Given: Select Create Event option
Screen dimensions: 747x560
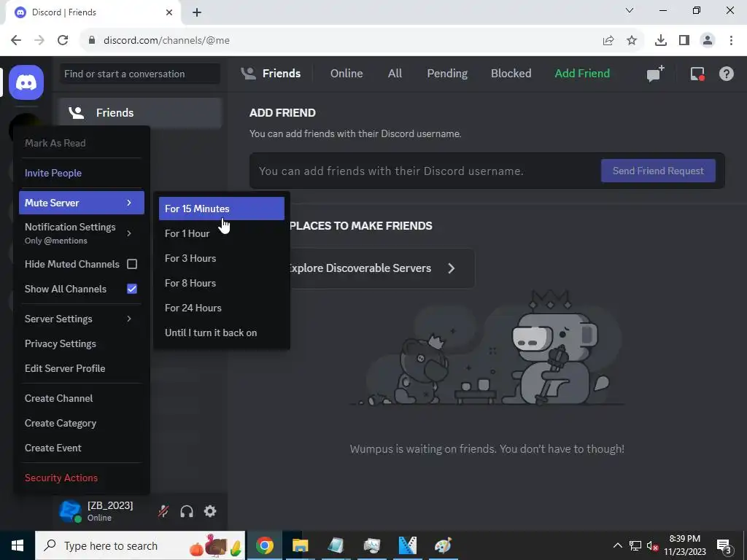Looking at the screenshot, I should click(x=82, y=448).
